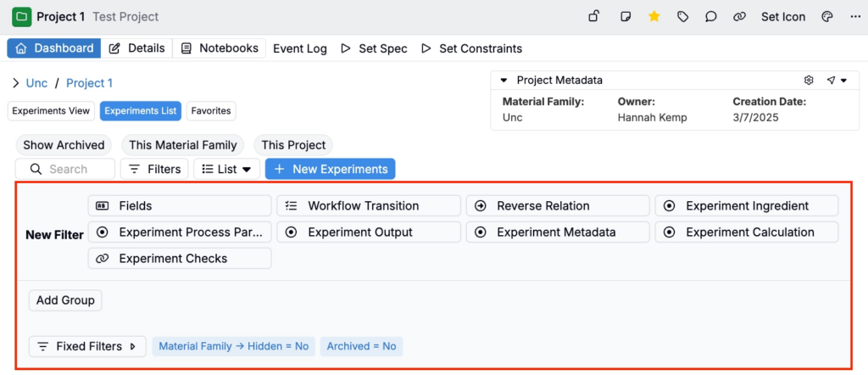Image resolution: width=868 pixels, height=375 pixels.
Task: Click the New Experiments button
Action: [330, 169]
